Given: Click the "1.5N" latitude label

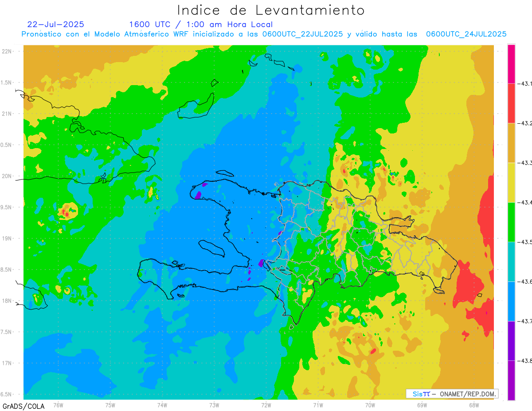Looking at the screenshot, I should (7, 82).
